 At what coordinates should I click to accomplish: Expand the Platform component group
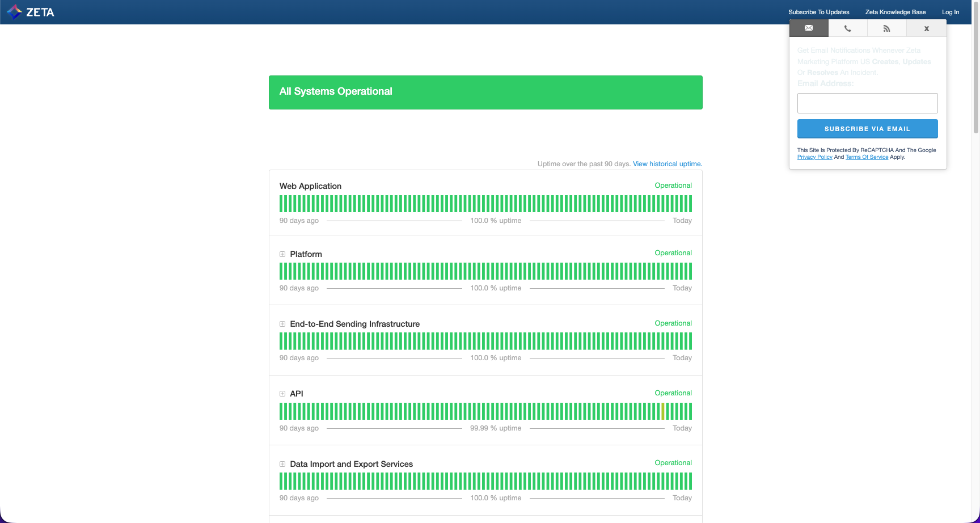point(282,254)
